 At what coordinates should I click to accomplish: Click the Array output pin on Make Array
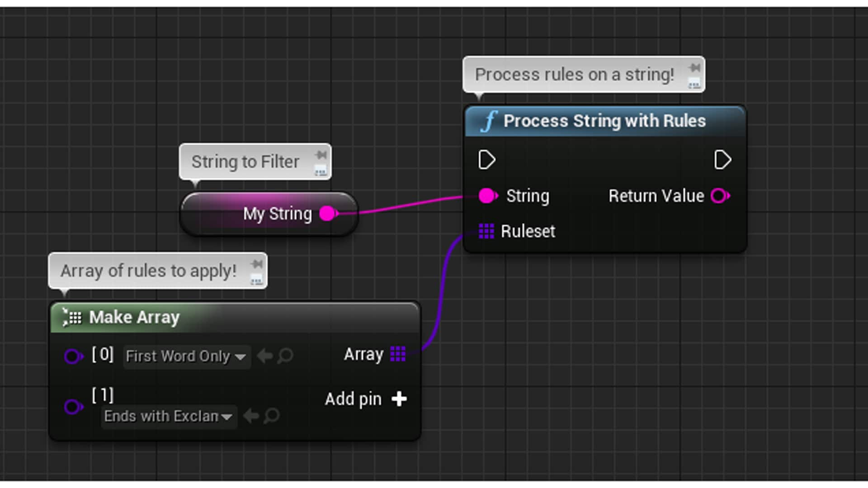click(397, 354)
